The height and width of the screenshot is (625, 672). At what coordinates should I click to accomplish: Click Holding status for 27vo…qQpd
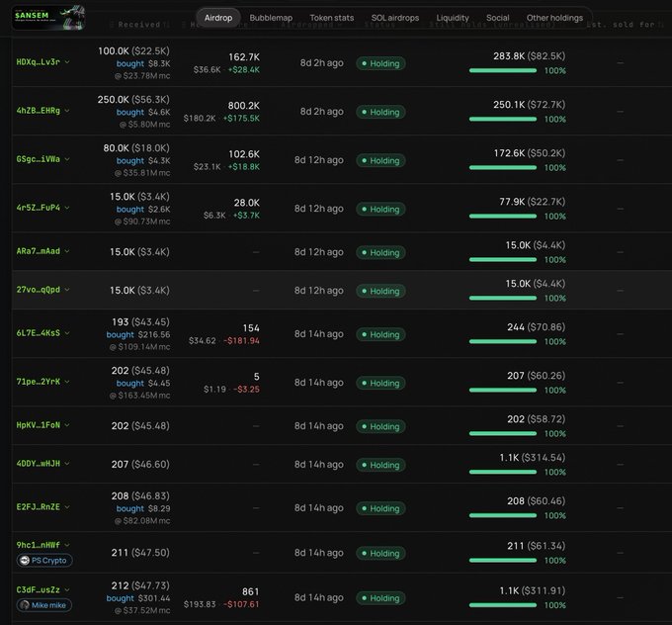380,291
